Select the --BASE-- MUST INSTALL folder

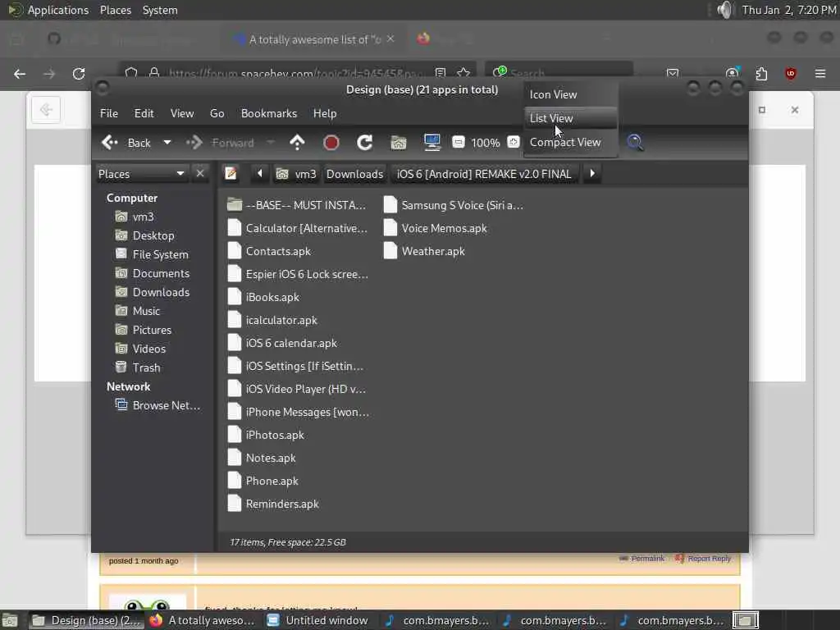point(296,205)
